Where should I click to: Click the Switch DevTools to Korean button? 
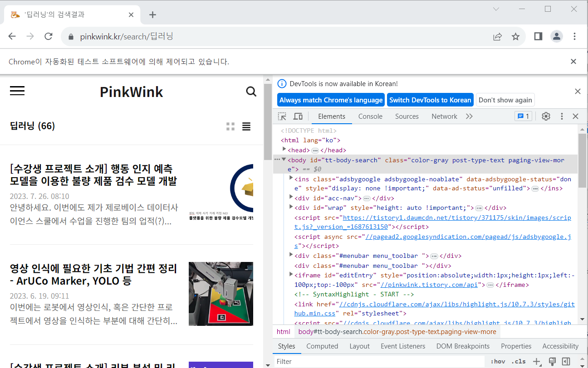(x=430, y=100)
